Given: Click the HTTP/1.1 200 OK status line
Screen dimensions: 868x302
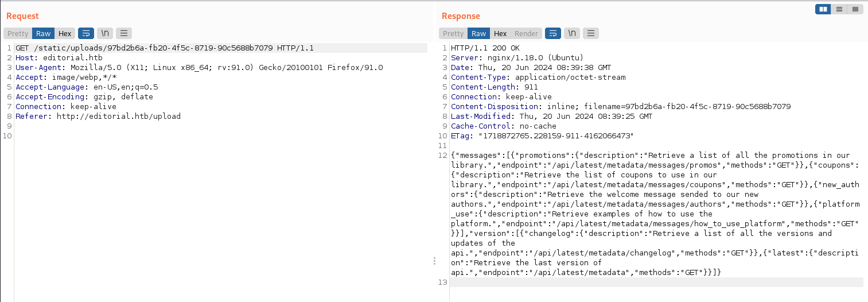Looking at the screenshot, I should pyautogui.click(x=485, y=48).
